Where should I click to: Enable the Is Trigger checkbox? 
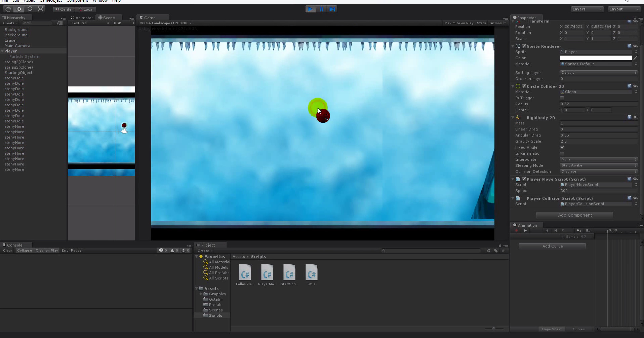pos(562,98)
